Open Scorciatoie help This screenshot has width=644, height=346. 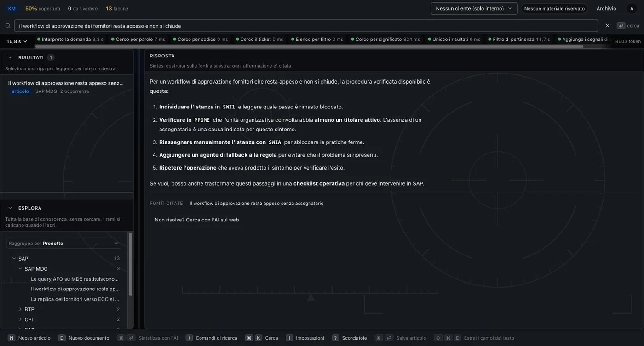point(350,338)
